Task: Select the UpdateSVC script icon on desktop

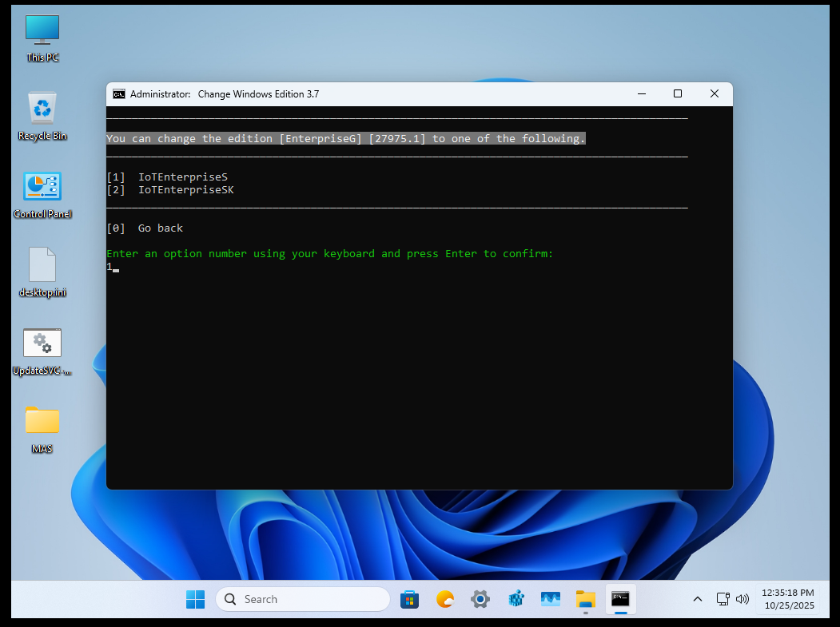Action: pyautogui.click(x=42, y=351)
